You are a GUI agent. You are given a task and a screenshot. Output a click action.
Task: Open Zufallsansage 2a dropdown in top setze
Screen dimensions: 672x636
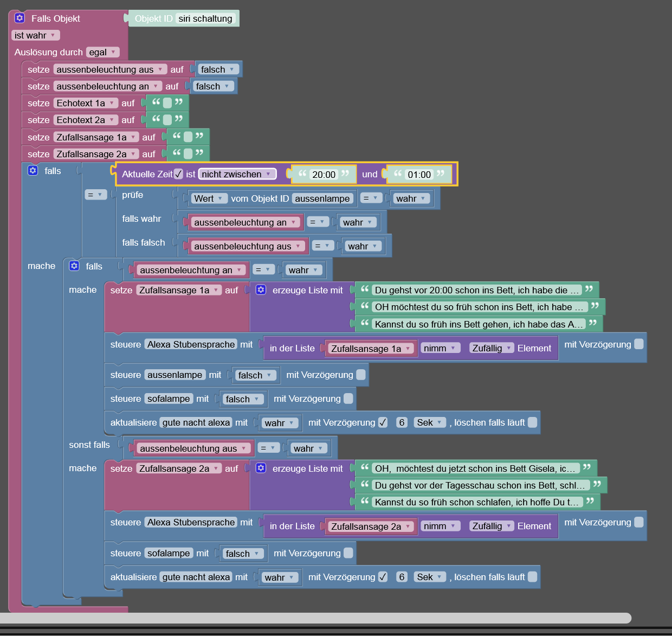(x=96, y=154)
